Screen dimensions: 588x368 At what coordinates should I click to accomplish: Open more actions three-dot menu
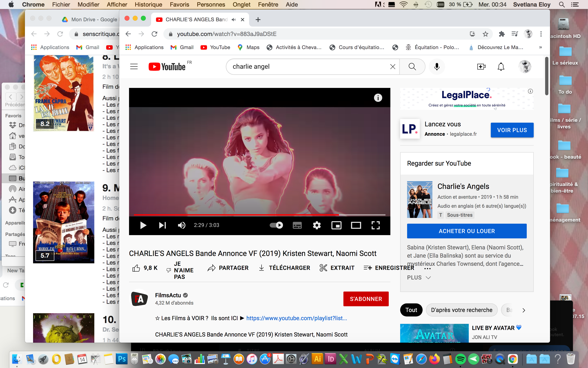coord(427,269)
